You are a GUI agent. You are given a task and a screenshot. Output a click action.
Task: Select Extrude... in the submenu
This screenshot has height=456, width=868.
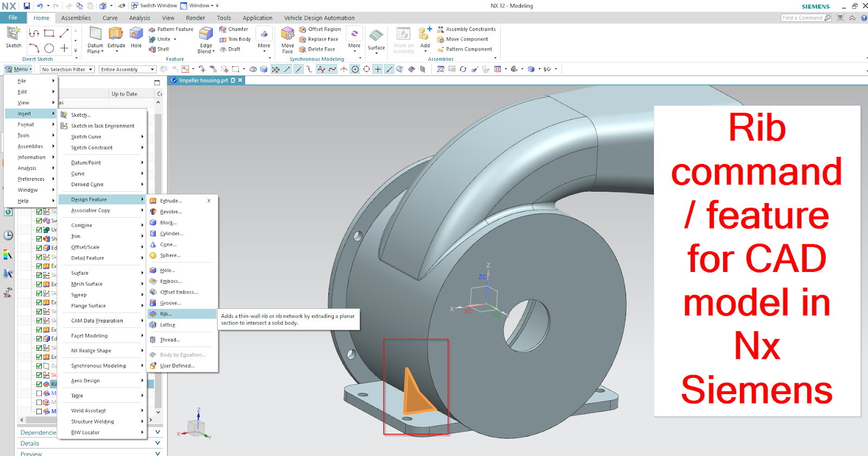182,201
